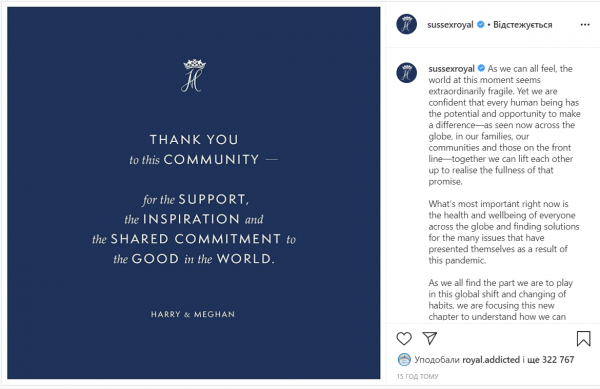Viewport: 600px width, 389px height.
Task: Like the post with the heart icon
Action: (404, 339)
